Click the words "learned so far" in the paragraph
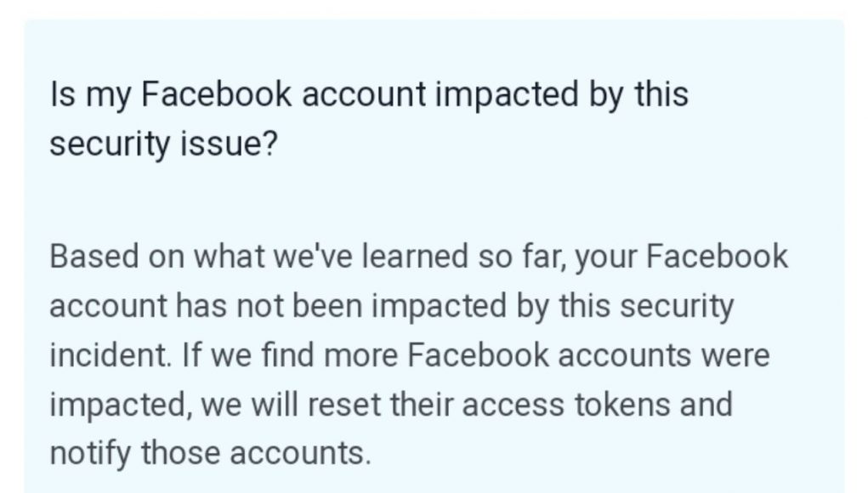 (462, 257)
